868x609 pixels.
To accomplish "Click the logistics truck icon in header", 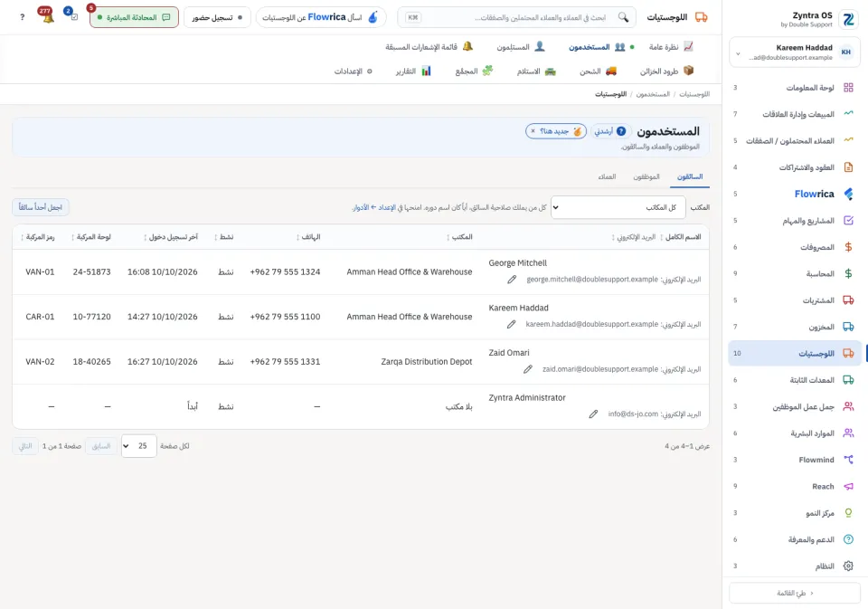I will [x=701, y=17].
